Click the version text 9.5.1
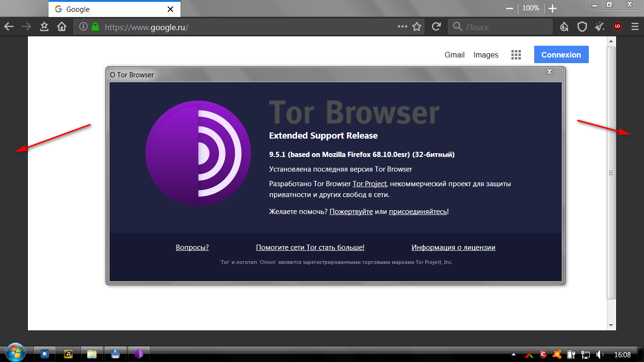 (x=362, y=155)
